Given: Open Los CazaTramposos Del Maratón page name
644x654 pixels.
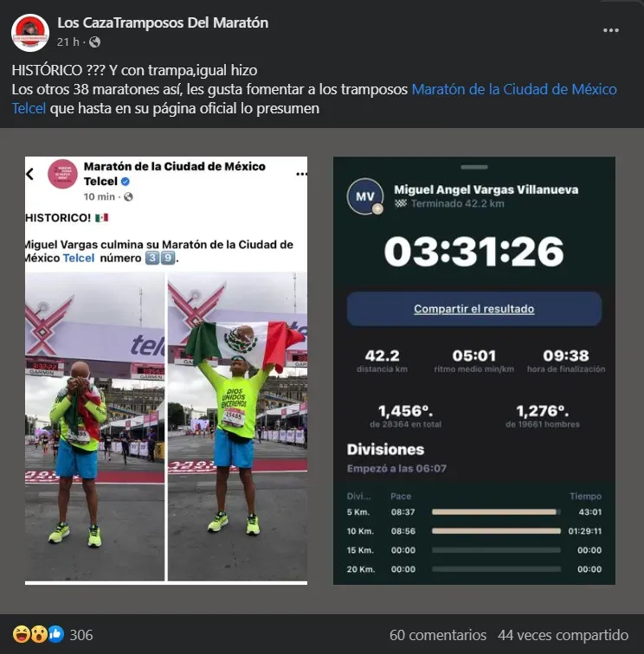Looking at the screenshot, I should tap(163, 22).
